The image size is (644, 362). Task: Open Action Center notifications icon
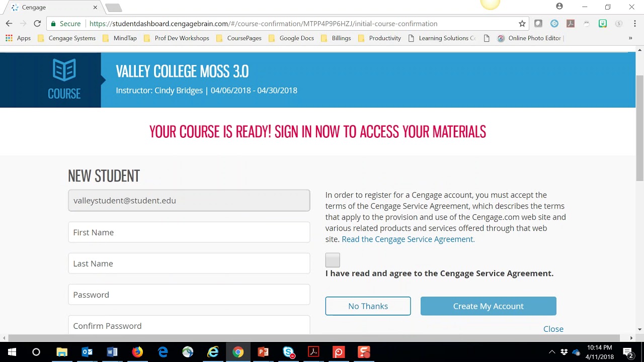click(x=628, y=352)
